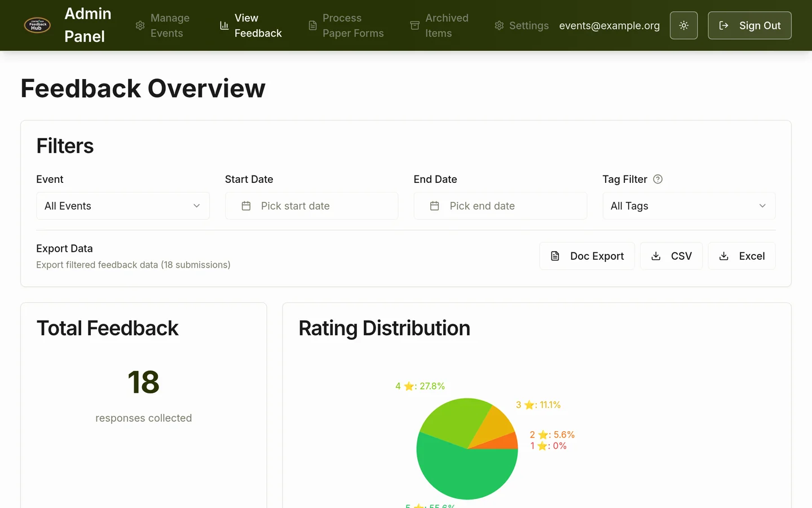Click the '18' total feedback number
Image resolution: width=812 pixels, height=508 pixels.
tap(144, 382)
